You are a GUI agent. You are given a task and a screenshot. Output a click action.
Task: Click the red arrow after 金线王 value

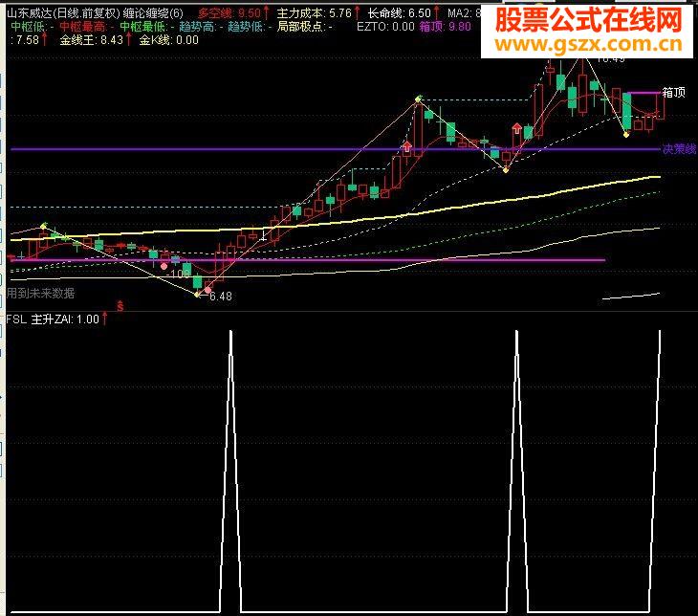click(129, 39)
